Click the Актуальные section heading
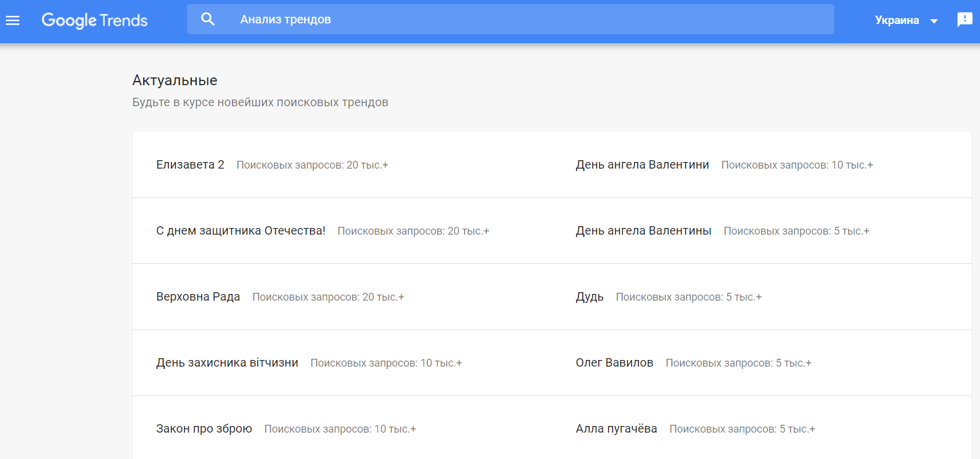 [x=174, y=80]
